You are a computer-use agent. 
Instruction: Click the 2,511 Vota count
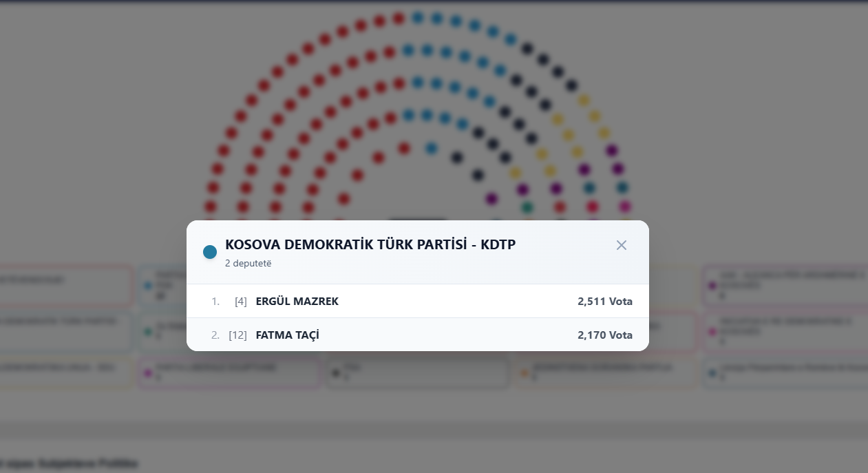point(604,302)
